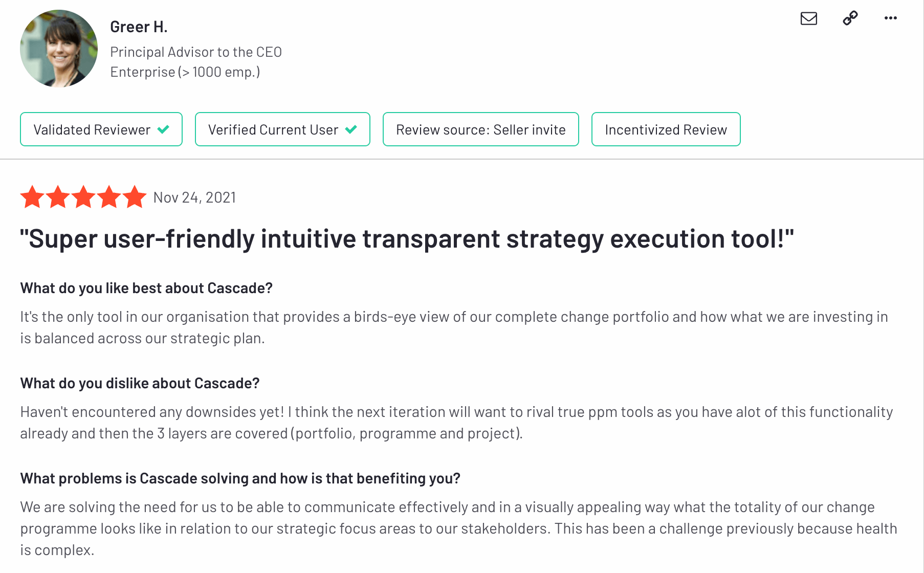This screenshot has height=573, width=924.
Task: Click the Principal Advisor to the CEO text
Action: (x=196, y=52)
